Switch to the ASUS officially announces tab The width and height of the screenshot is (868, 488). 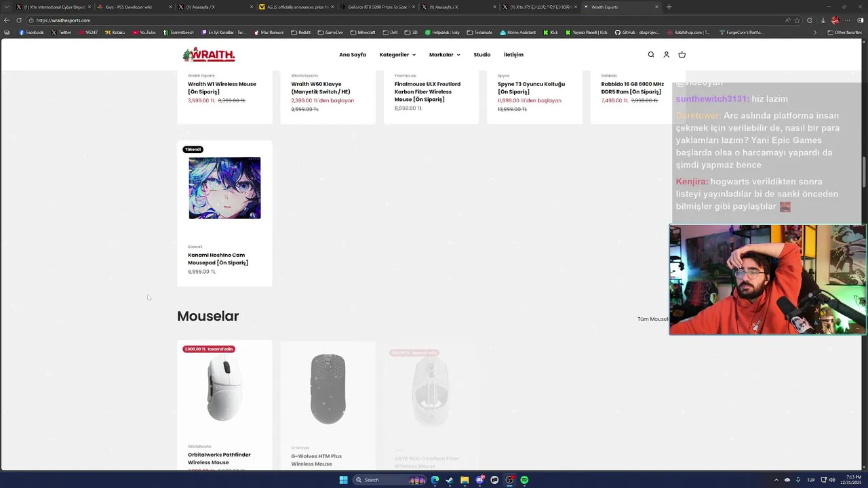296,7
